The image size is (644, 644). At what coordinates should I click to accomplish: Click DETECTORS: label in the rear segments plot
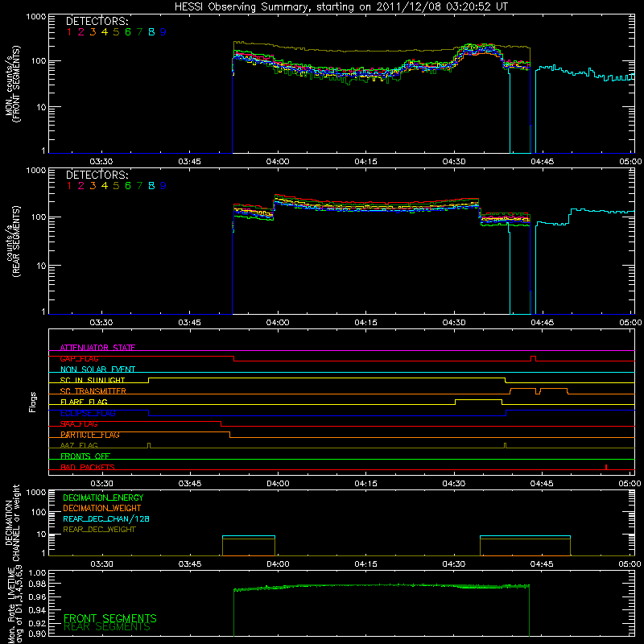point(97,175)
